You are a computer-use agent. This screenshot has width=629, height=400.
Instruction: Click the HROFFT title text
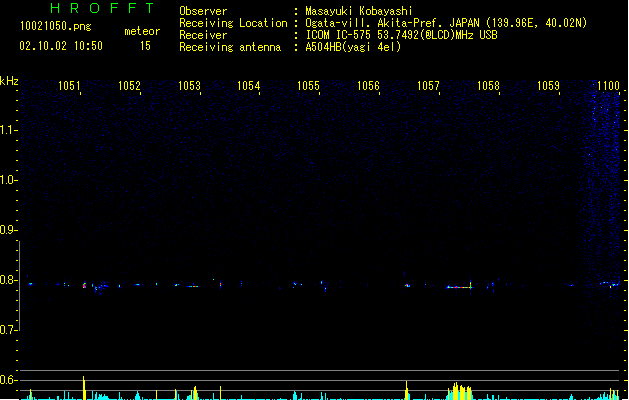coord(102,8)
